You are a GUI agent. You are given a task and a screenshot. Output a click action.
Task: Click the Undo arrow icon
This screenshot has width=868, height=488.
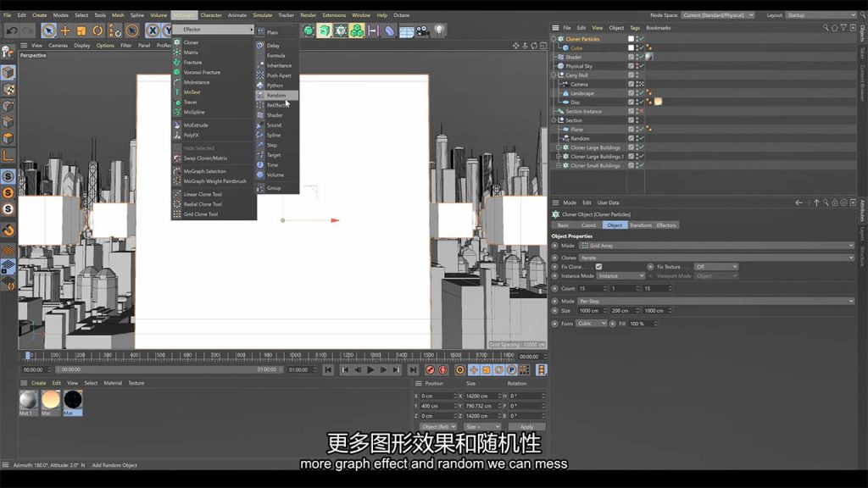12,31
